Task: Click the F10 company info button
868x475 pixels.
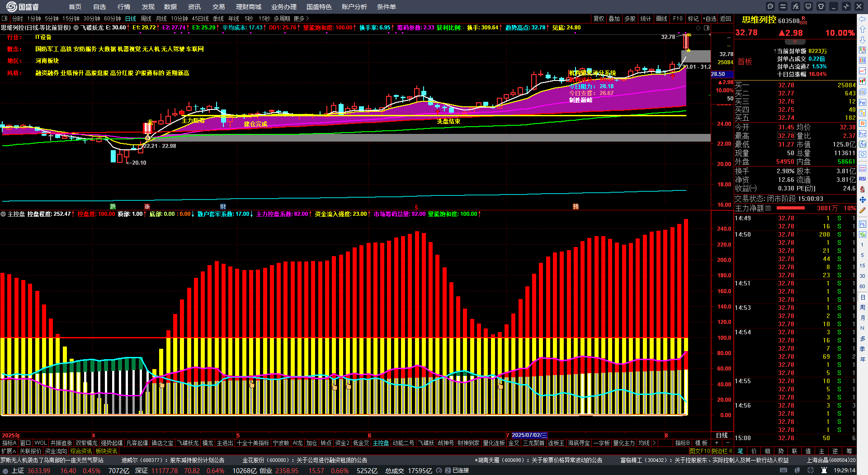Action: pyautogui.click(x=678, y=19)
